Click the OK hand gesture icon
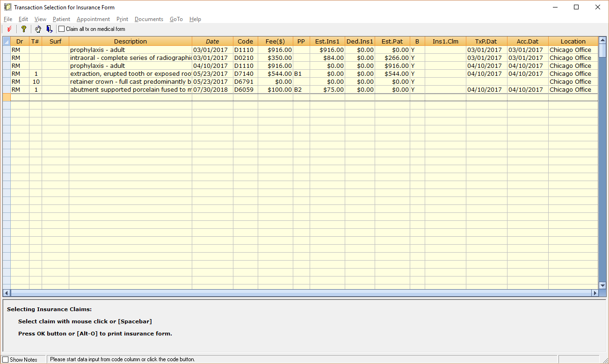609x364 pixels. coord(38,29)
